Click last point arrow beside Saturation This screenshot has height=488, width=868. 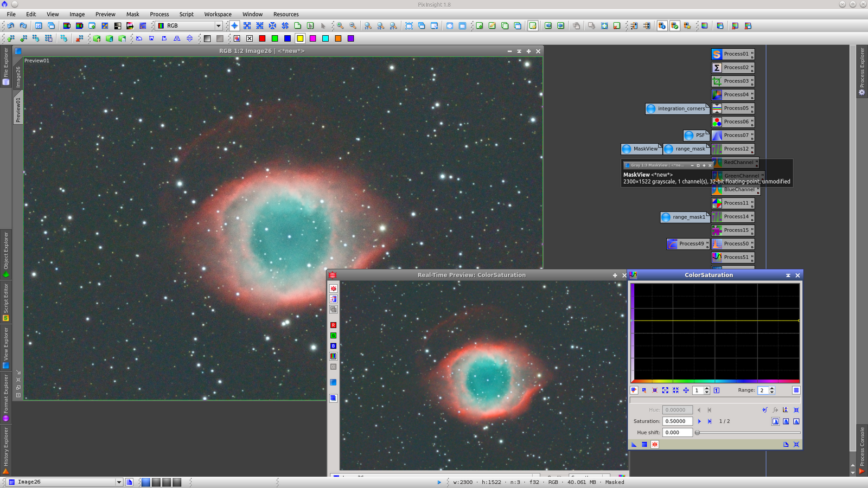(710, 421)
